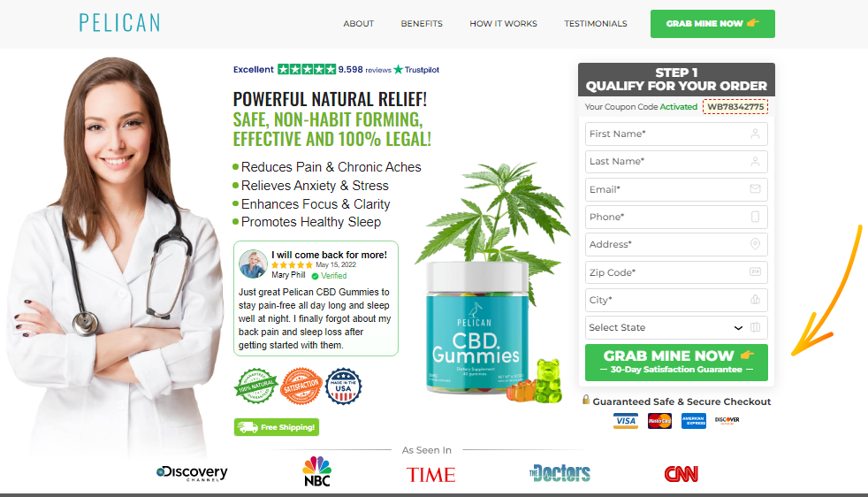
Task: Click the header Grab Mine Now button
Action: click(x=712, y=24)
